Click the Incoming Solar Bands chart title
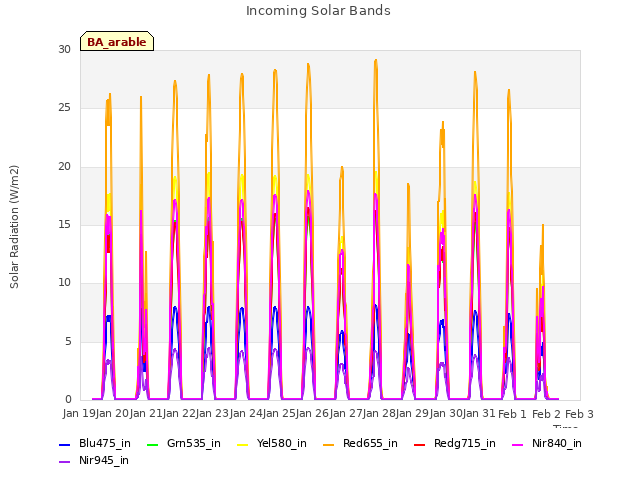This screenshot has width=640, height=480. (318, 11)
